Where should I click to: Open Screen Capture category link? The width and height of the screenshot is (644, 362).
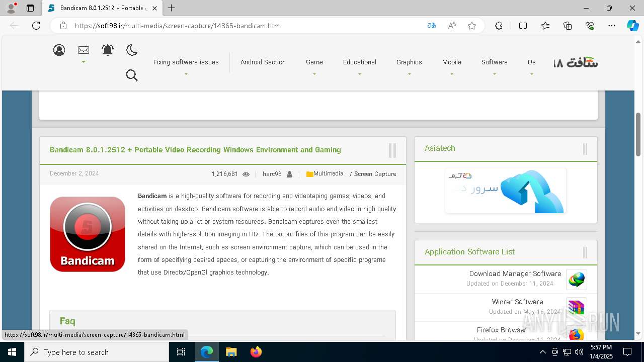click(375, 174)
